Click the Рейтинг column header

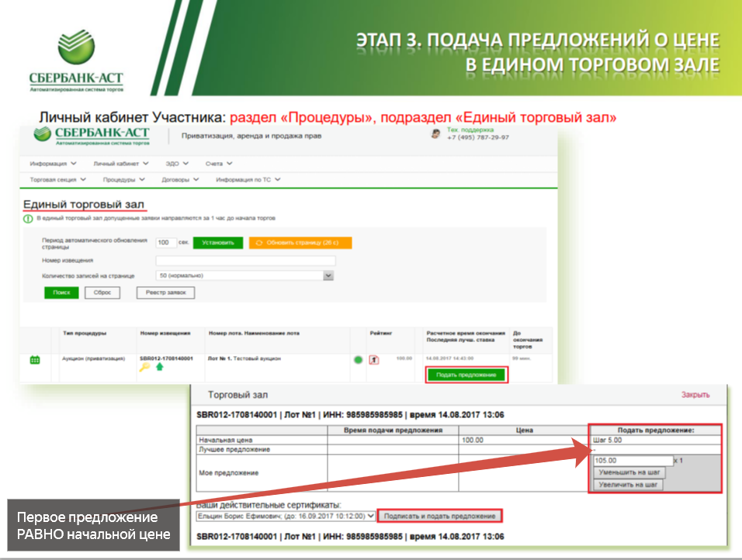click(381, 333)
